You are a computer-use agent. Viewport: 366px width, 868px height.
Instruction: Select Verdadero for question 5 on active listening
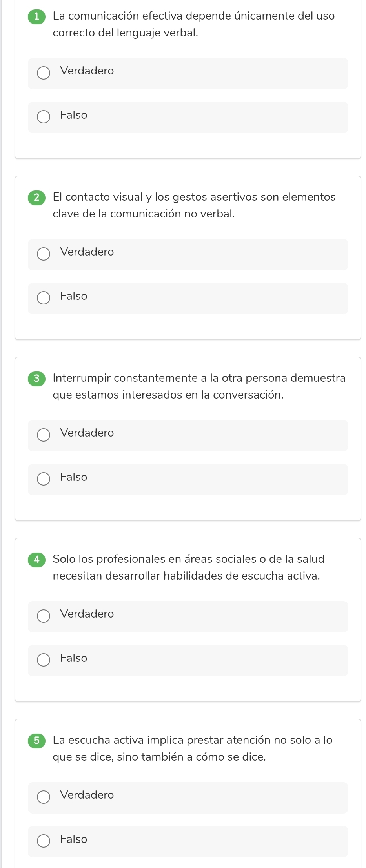point(44,797)
